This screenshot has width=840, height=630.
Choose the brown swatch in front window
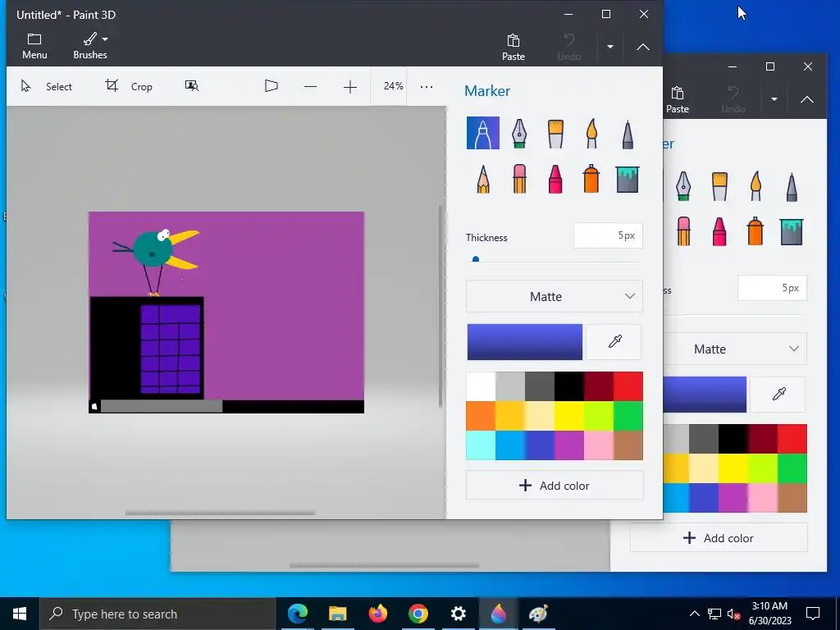(x=628, y=445)
